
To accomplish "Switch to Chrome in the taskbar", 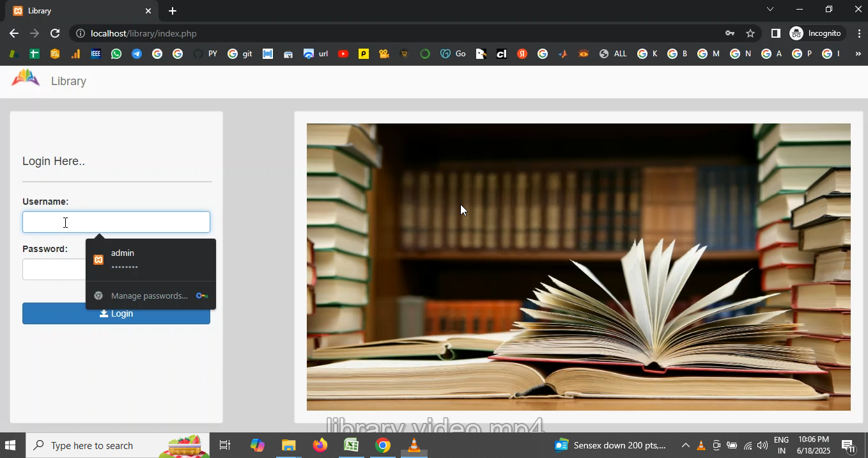I will [383, 445].
